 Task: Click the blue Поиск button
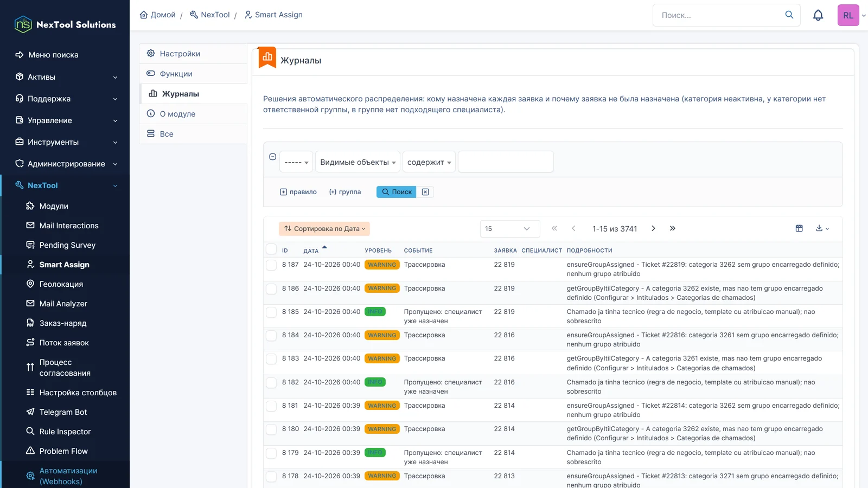397,192
